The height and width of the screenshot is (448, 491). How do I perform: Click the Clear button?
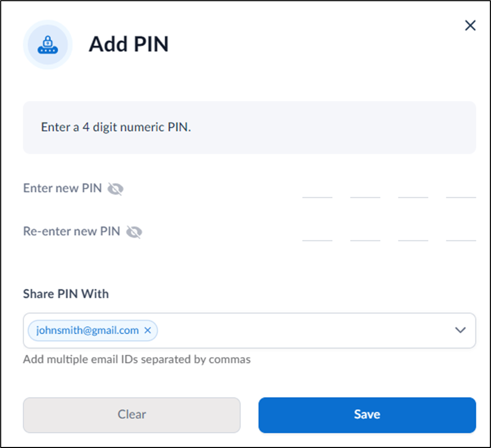click(132, 415)
